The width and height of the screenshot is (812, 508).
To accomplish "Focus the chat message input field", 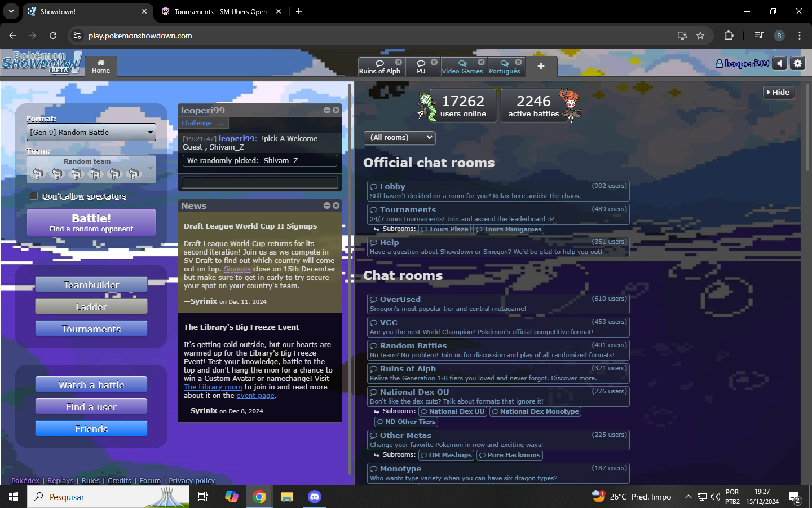I will 260,182.
